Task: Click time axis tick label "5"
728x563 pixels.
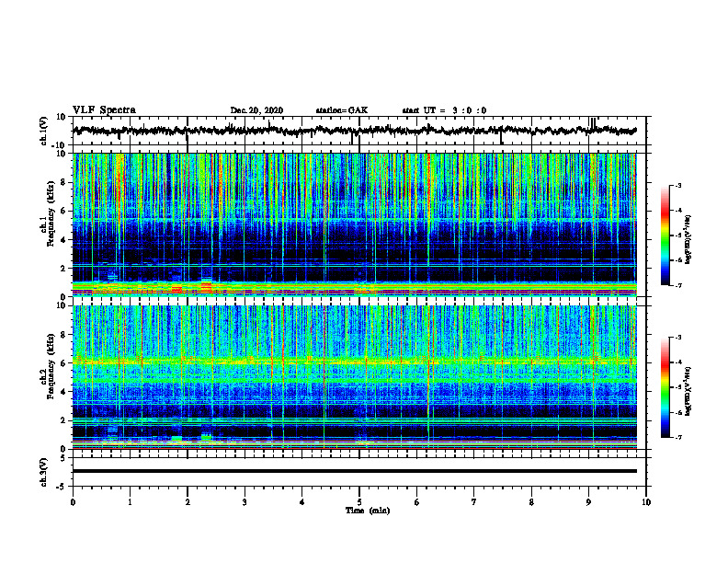Action: coord(359,502)
